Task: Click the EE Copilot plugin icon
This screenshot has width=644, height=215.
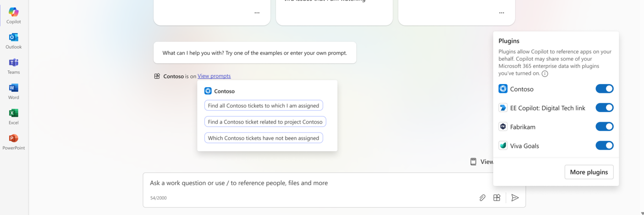Action: click(503, 108)
